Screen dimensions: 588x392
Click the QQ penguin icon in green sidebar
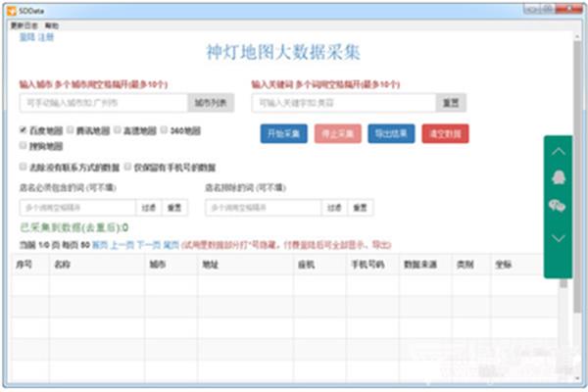559,177
